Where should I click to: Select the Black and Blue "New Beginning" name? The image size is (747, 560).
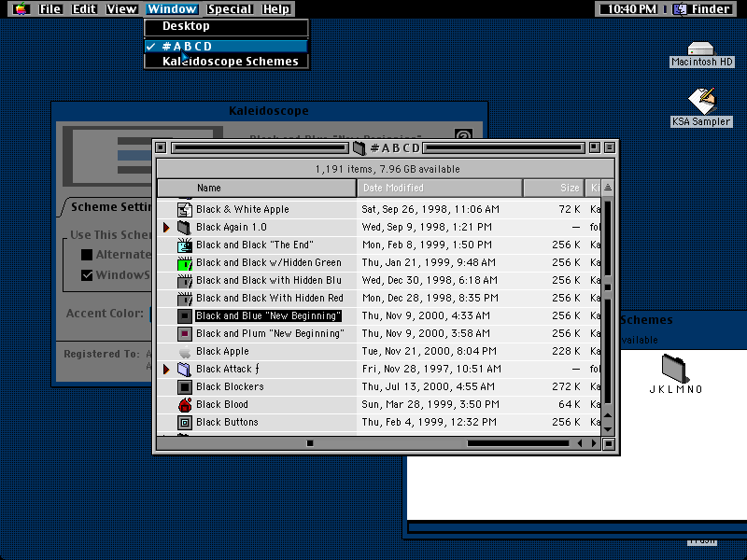(269, 315)
